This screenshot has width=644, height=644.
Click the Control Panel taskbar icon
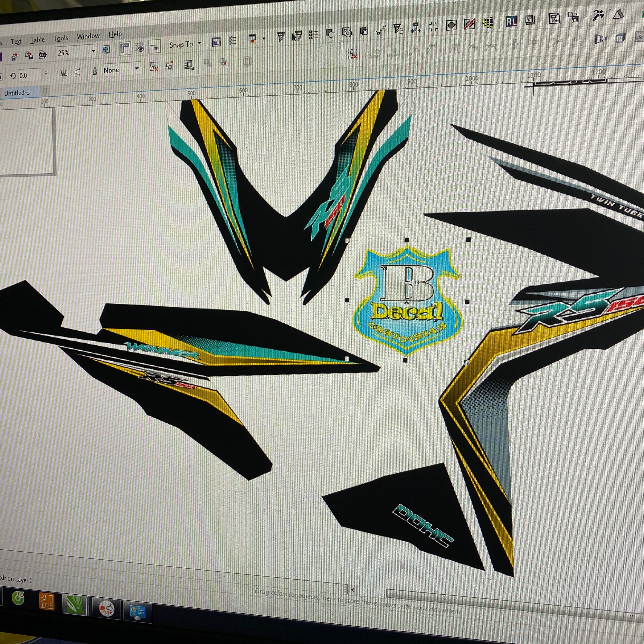pos(137,612)
